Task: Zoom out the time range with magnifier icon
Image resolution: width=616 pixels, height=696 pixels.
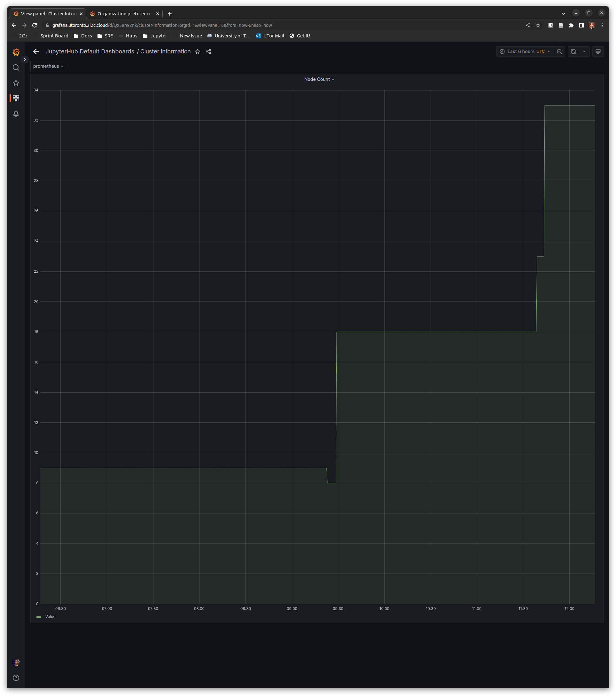Action: click(559, 51)
